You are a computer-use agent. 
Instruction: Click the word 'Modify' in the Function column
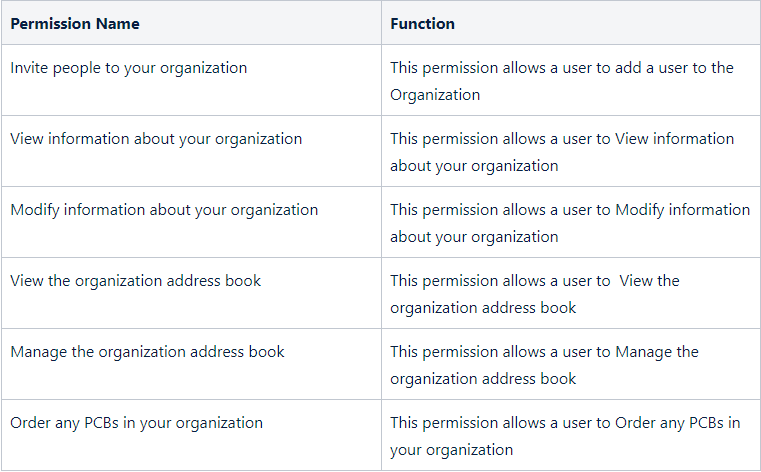point(640,210)
